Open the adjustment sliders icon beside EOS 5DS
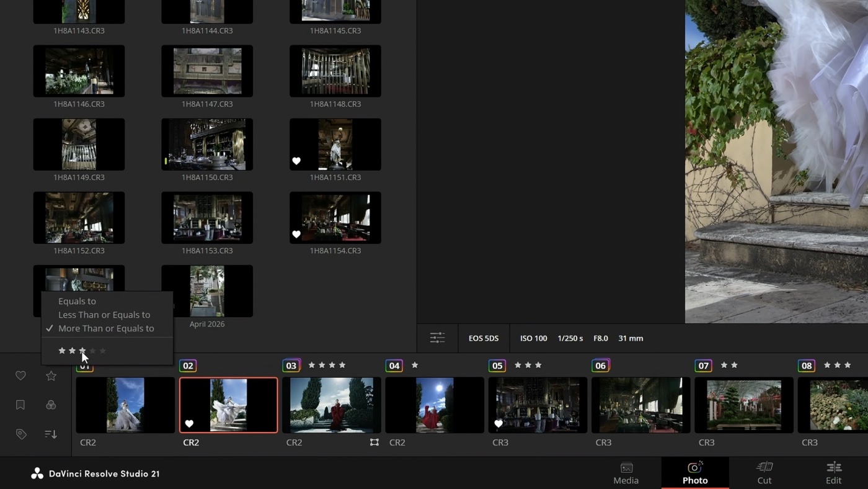Viewport: 868px width, 489px height. click(437, 338)
